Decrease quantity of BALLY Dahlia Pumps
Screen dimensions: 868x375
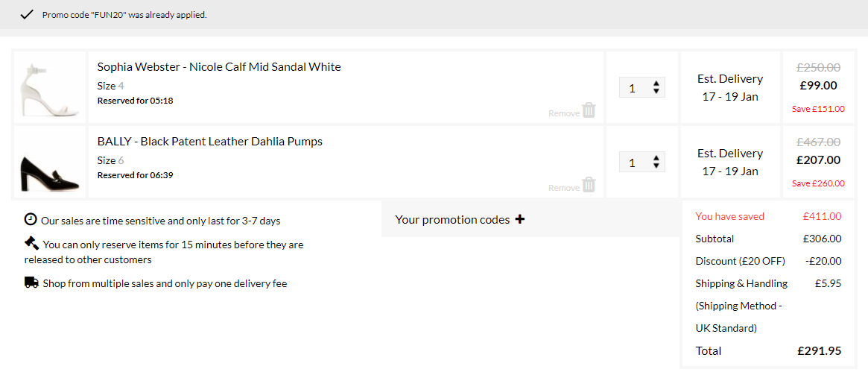(656, 165)
